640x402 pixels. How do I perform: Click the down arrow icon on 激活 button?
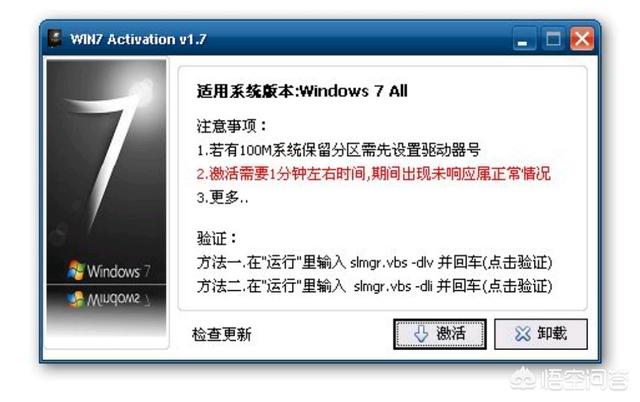(x=421, y=334)
